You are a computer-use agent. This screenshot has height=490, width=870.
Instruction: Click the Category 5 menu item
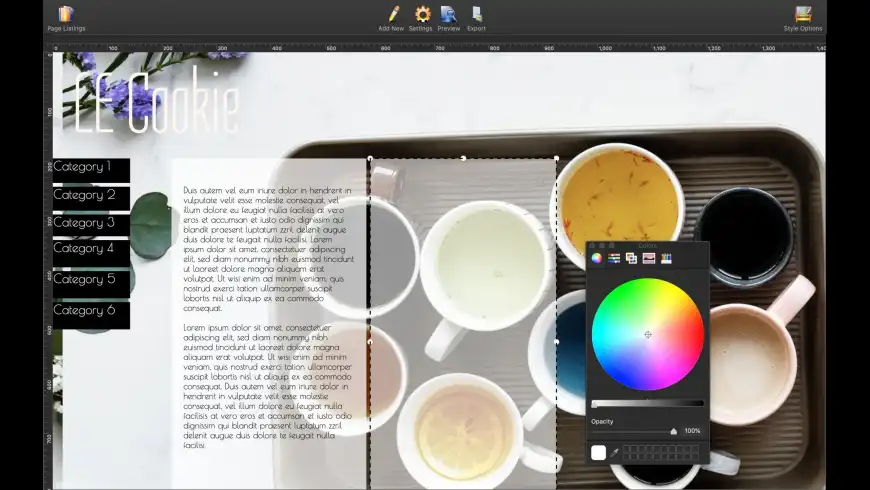coord(92,283)
